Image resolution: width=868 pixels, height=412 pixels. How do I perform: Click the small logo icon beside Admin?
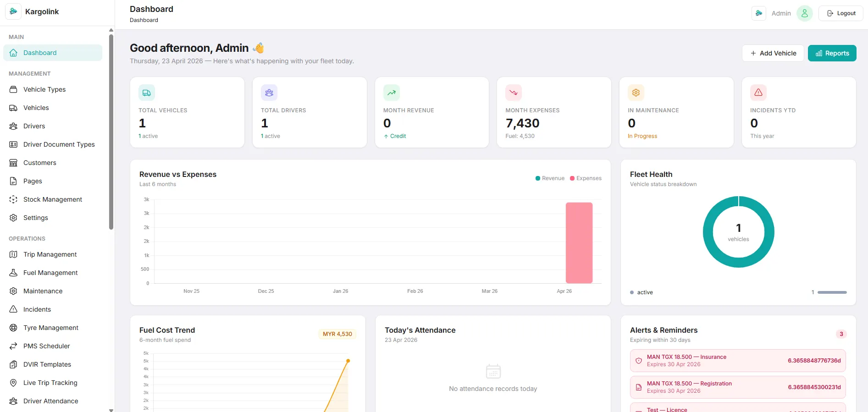coord(759,13)
